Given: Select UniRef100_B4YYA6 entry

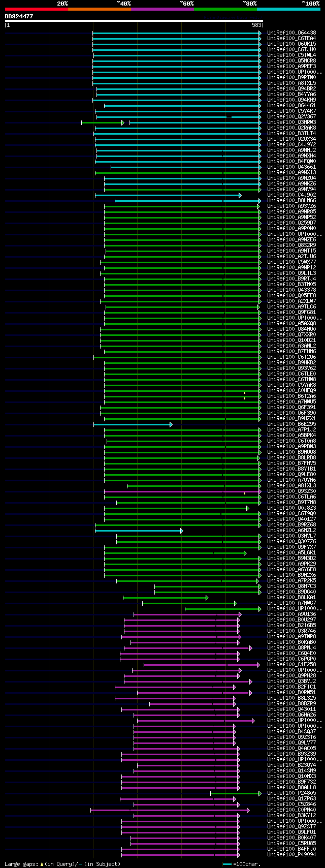Looking at the screenshot, I should [x=291, y=94].
